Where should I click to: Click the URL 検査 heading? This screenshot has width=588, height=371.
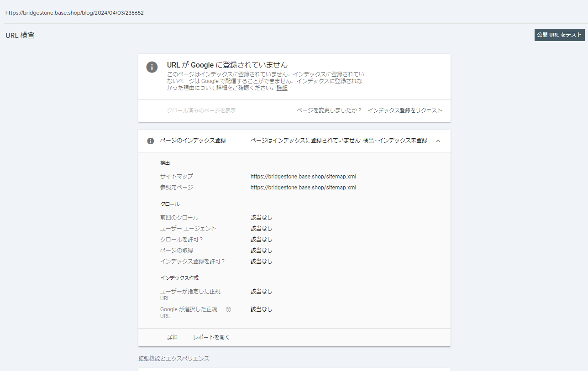coord(20,35)
